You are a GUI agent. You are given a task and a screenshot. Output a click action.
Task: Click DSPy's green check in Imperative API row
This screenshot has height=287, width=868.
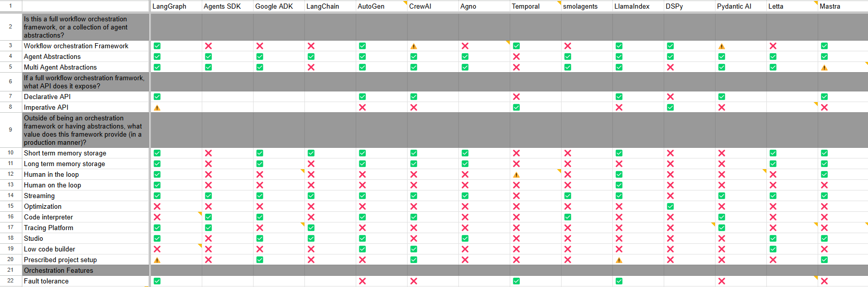click(670, 107)
